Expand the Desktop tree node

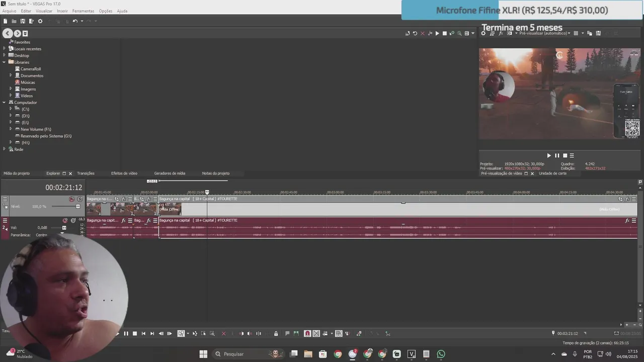4,55
